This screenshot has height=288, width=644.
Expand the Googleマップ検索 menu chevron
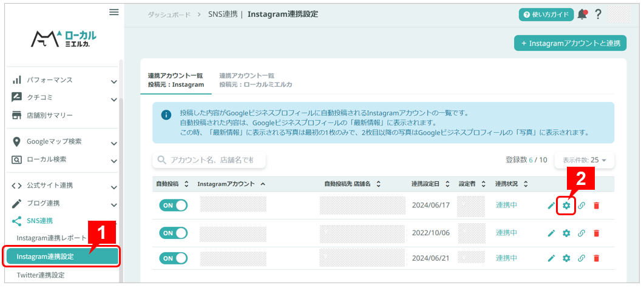[x=114, y=144]
